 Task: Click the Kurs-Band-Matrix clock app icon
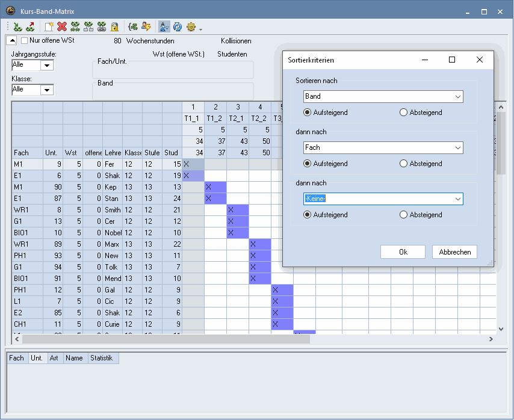pos(10,11)
